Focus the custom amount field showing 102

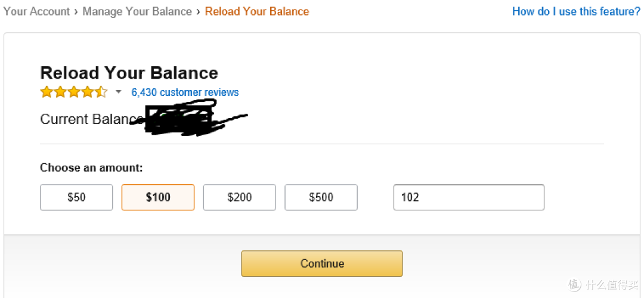coord(469,197)
